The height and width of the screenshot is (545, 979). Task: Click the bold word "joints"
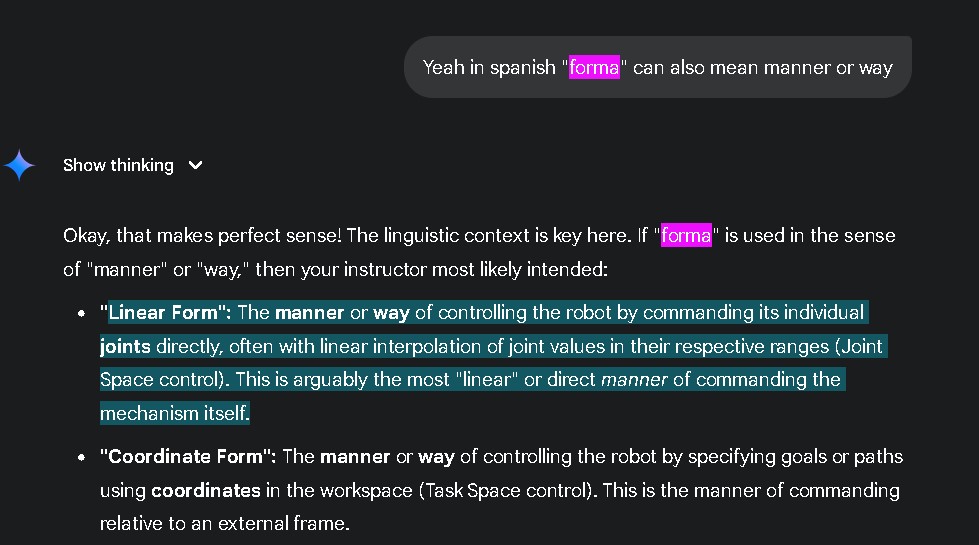[125, 346]
